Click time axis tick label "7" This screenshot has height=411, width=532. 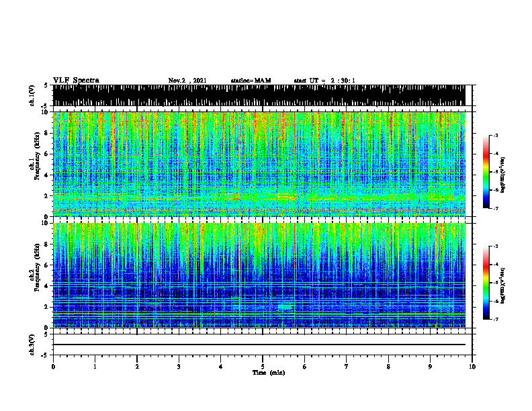347,367
